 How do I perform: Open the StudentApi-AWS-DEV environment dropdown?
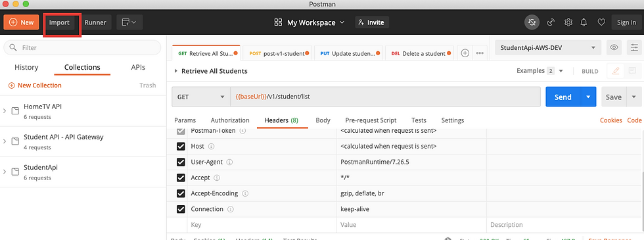click(x=548, y=47)
